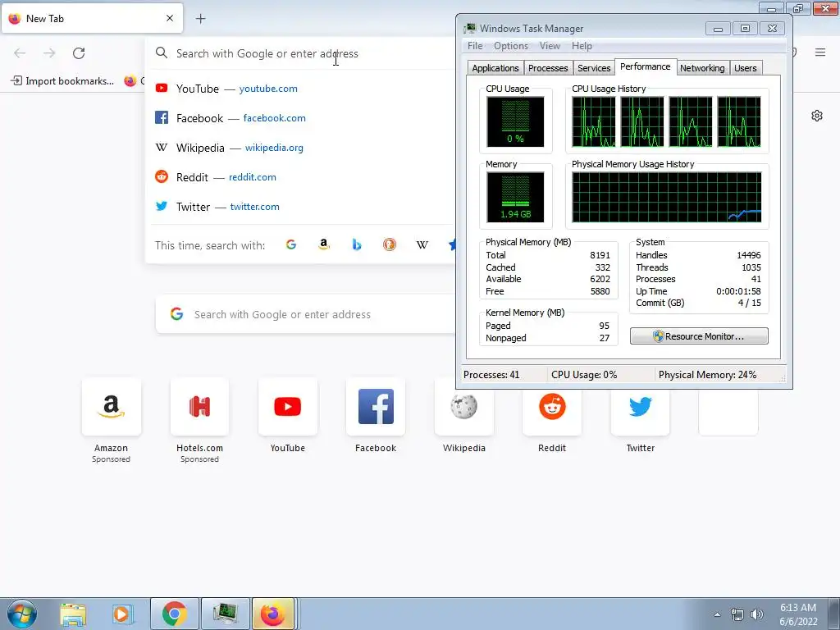This screenshot has height=630, width=840.
Task: Select Task Manager taskbar button
Action: (x=226, y=614)
